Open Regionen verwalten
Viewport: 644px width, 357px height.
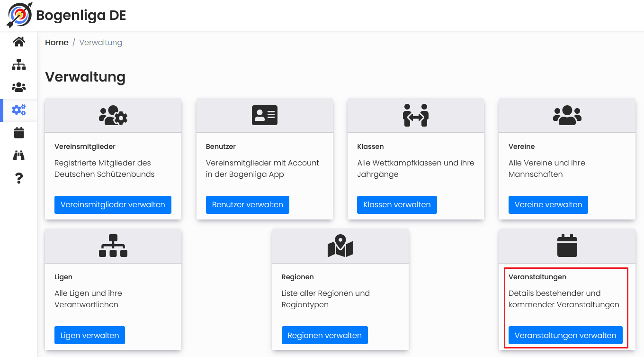[x=325, y=335]
